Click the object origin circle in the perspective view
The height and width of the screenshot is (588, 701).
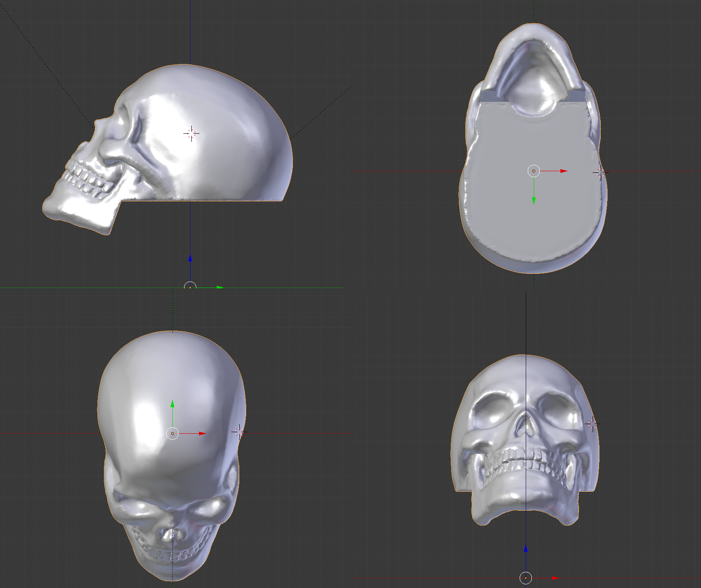(173, 434)
